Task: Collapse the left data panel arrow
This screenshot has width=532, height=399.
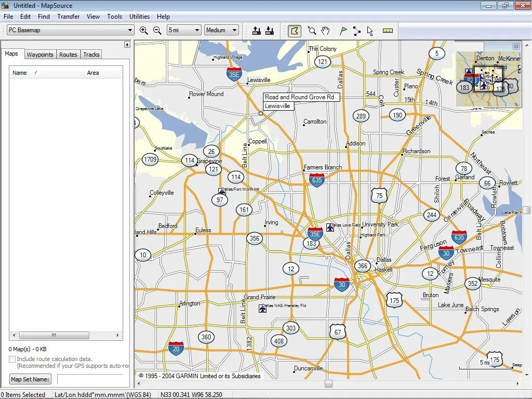Action: pyautogui.click(x=127, y=45)
